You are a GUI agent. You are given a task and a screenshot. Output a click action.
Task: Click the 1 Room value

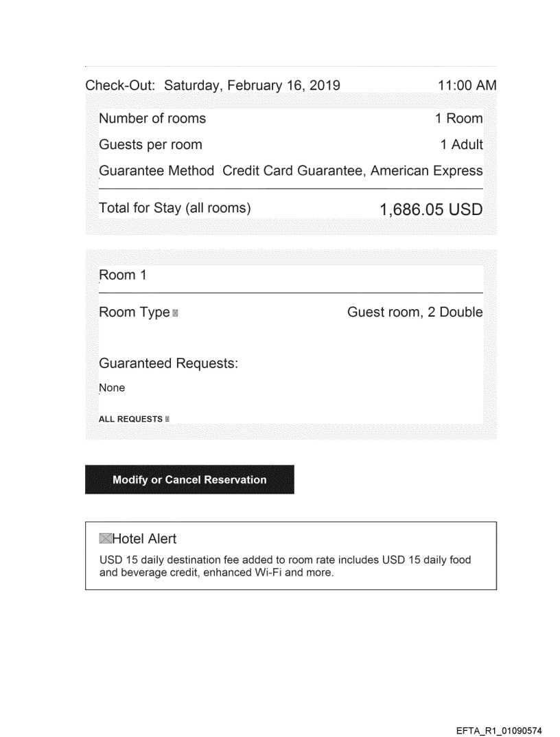pyautogui.click(x=458, y=118)
